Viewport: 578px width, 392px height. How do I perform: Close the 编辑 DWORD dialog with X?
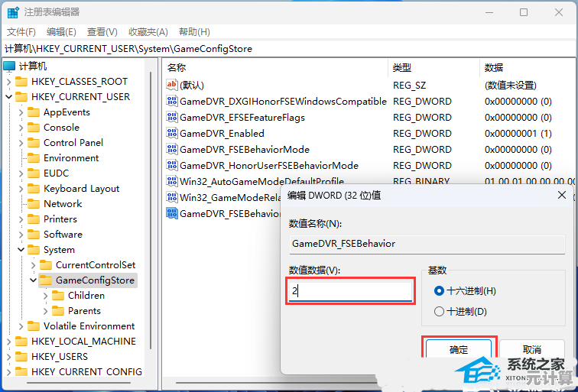562,195
